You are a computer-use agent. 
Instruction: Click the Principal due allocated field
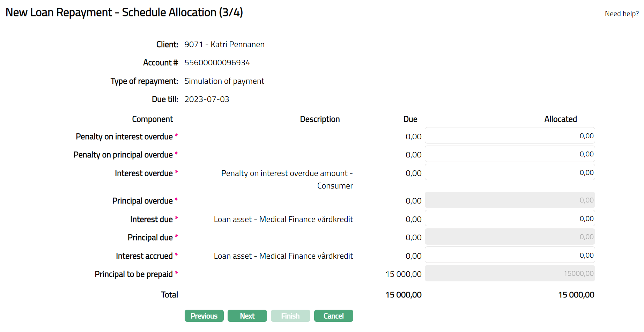pyautogui.click(x=510, y=237)
